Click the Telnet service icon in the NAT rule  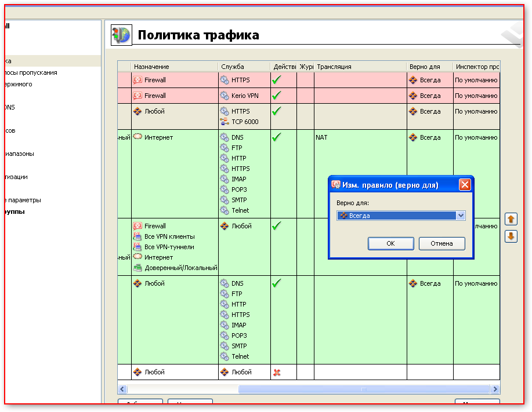225,210
